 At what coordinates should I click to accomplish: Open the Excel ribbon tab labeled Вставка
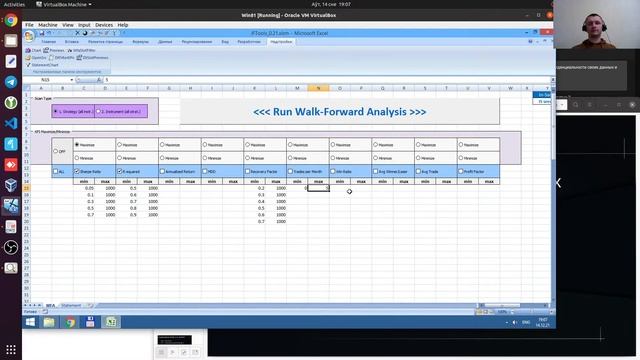pos(72,42)
